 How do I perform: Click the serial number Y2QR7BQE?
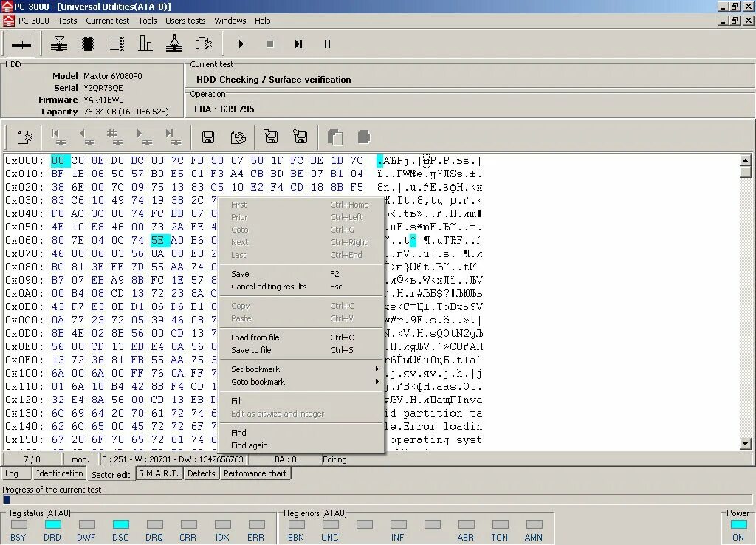coord(103,88)
